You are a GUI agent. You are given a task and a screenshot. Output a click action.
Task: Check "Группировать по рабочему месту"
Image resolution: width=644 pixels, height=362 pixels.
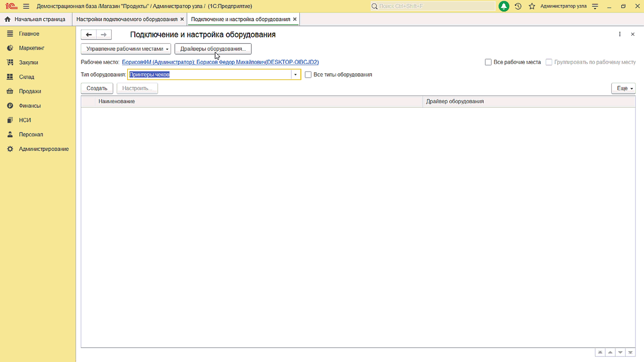click(x=549, y=62)
